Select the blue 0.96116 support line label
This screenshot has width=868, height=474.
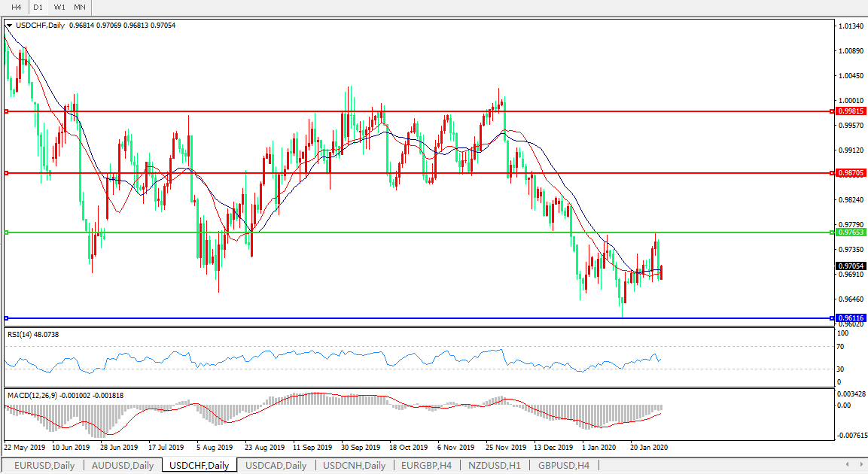[851, 318]
